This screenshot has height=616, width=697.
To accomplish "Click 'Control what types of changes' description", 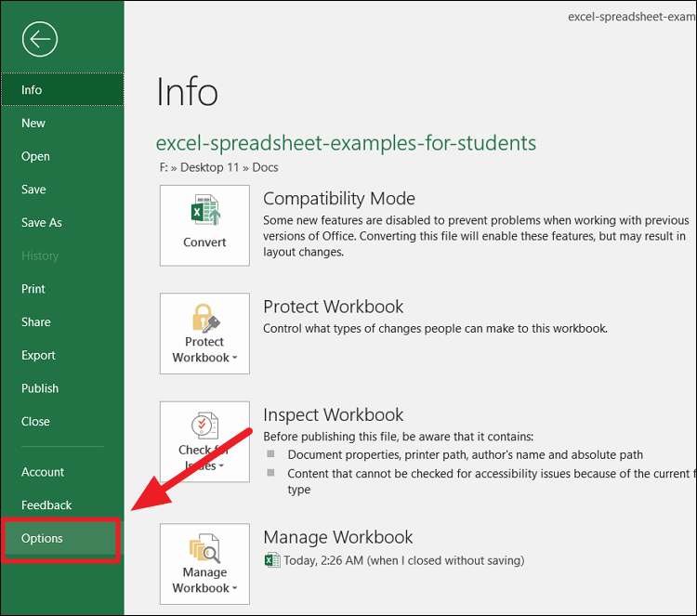I will 435,329.
